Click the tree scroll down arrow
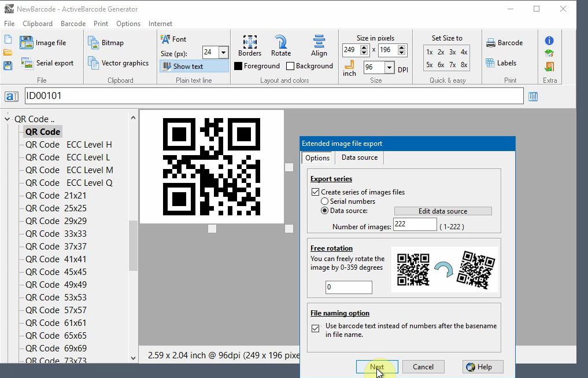The height and width of the screenshot is (378, 588). pyautogui.click(x=133, y=358)
